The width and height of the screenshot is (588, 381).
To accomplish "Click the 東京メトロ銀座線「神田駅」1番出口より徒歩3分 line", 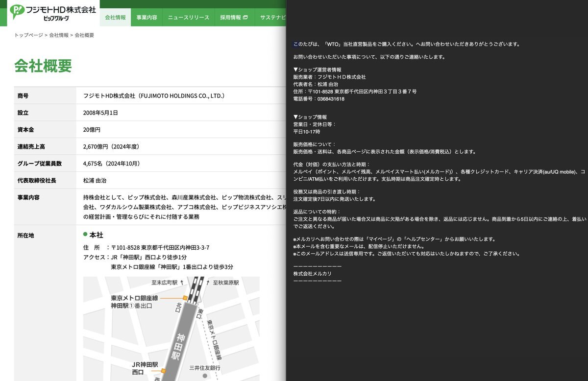I will click(172, 267).
